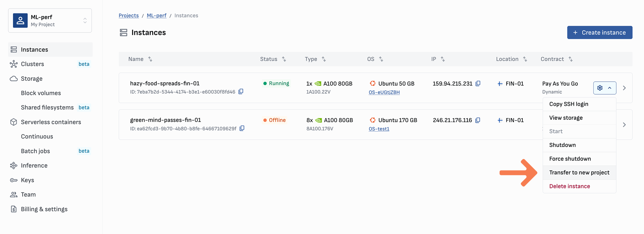This screenshot has height=234, width=644.
Task: Open the OS-eUGtjZBH volume link
Action: pos(384,92)
